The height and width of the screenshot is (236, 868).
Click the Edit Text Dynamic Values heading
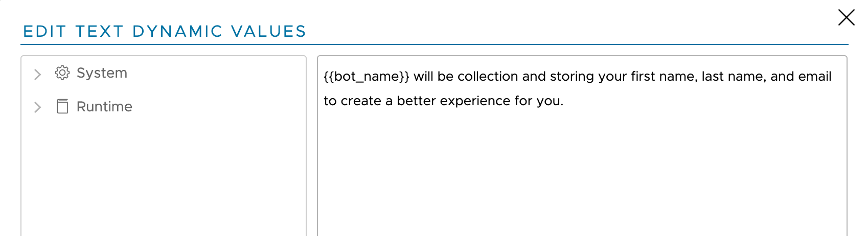pos(164,32)
